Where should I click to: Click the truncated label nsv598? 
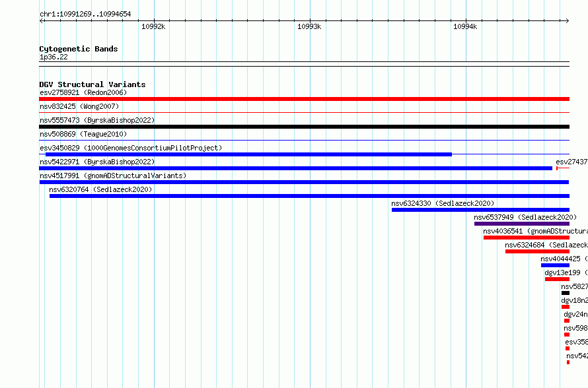pyautogui.click(x=576, y=328)
